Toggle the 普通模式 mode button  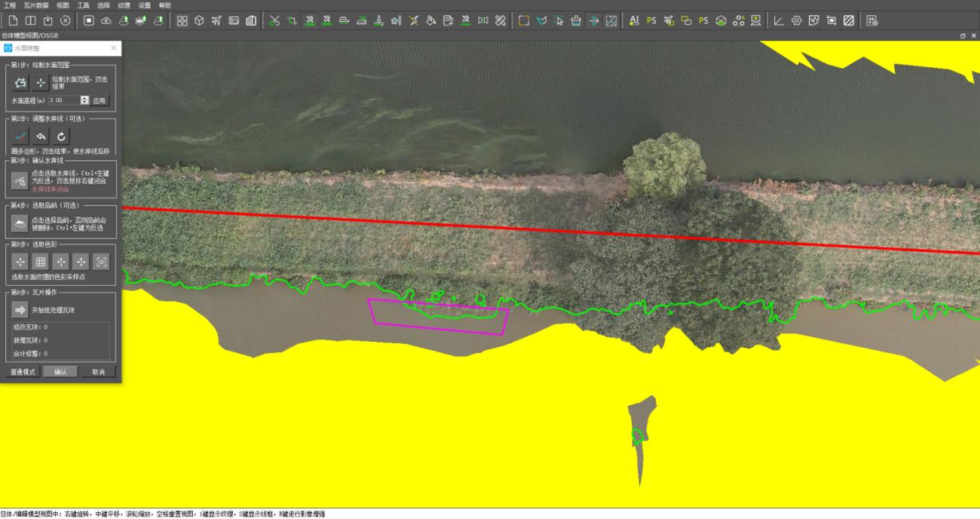coord(23,372)
